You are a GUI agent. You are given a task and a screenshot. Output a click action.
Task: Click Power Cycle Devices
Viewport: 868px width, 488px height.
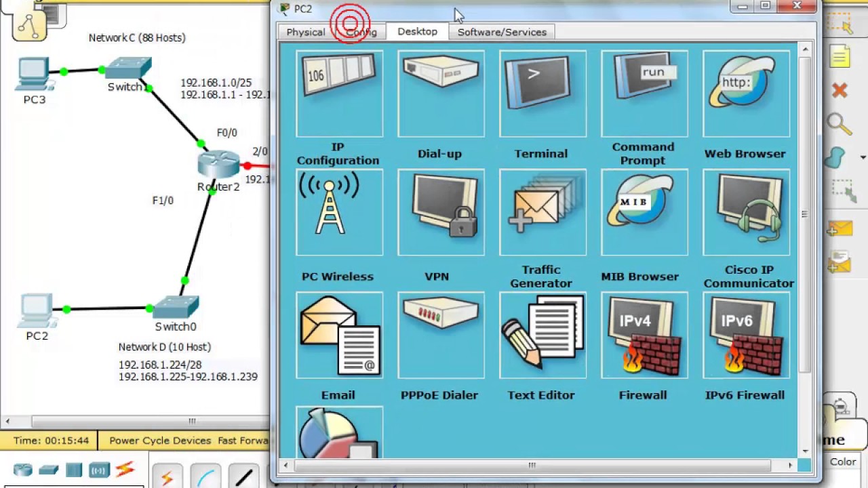[x=160, y=441]
